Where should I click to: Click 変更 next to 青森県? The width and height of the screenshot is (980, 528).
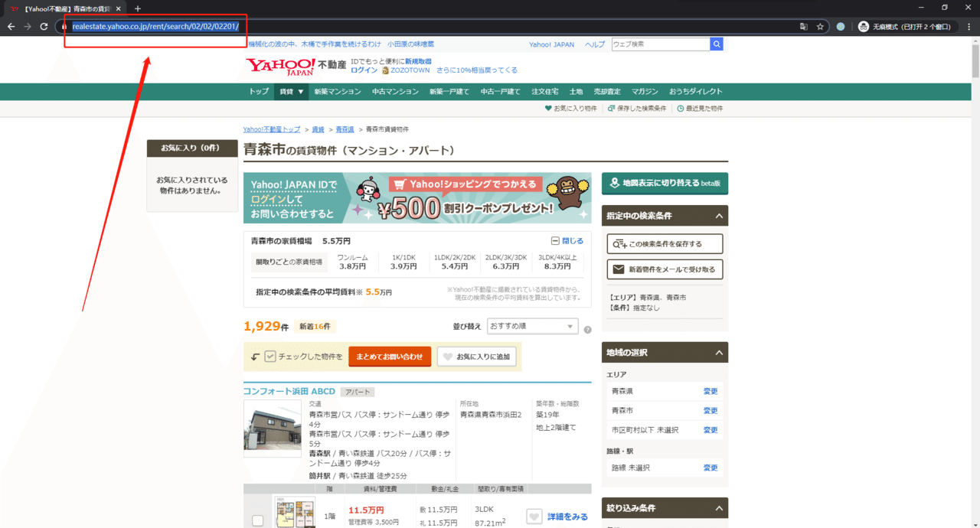710,391
